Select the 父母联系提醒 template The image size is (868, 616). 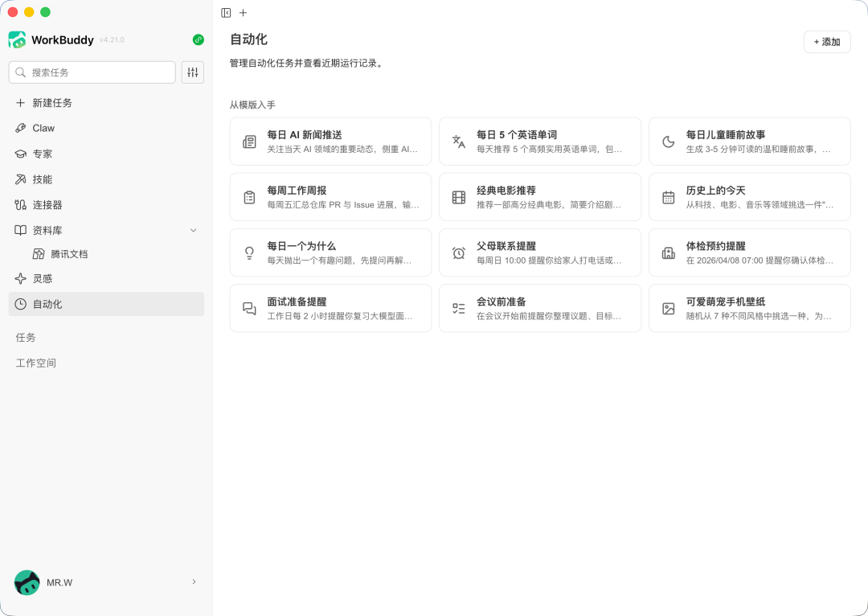click(x=540, y=253)
